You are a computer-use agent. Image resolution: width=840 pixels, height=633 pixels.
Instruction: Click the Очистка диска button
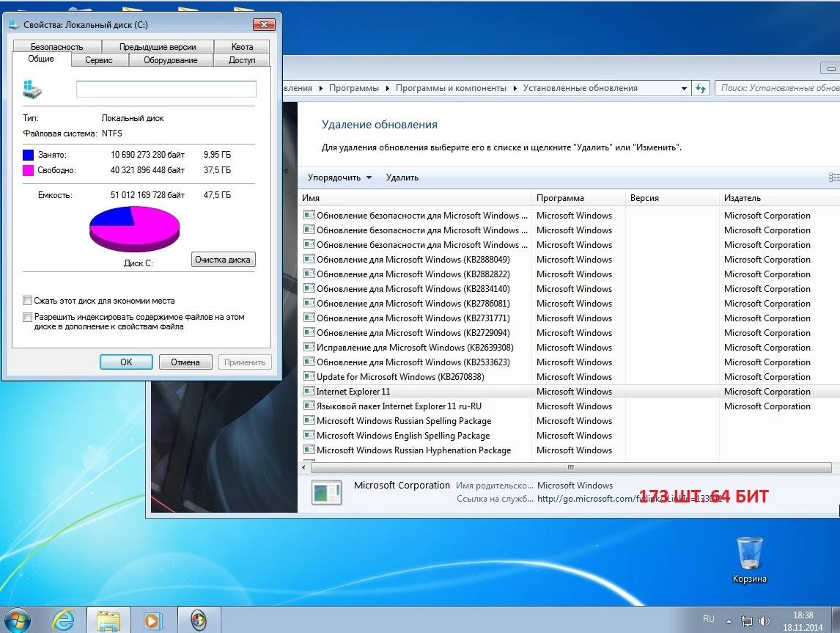223,260
